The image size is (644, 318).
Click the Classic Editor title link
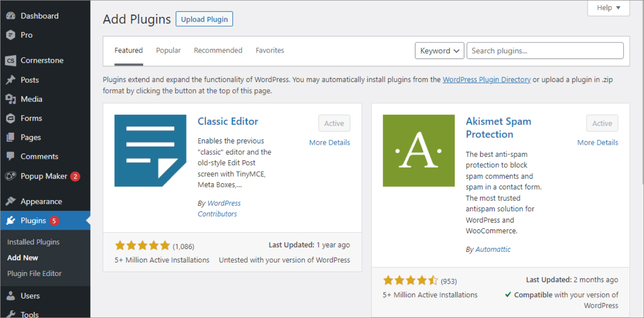coord(228,122)
